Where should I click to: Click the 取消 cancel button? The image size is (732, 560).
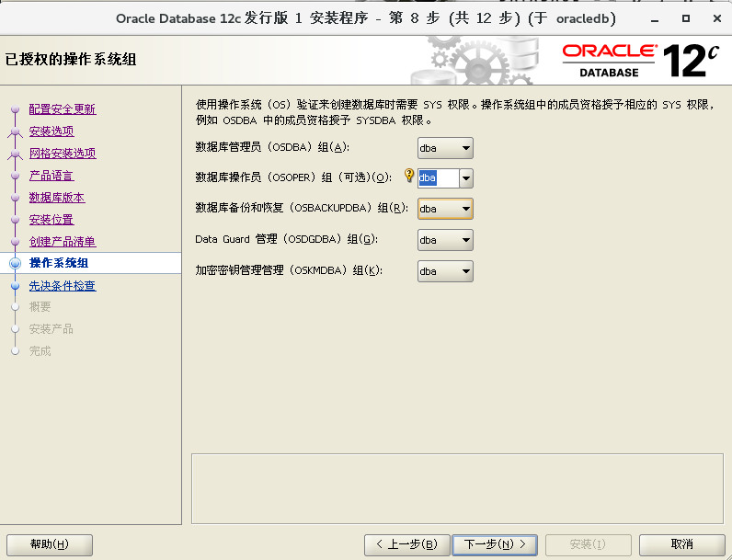click(x=681, y=544)
